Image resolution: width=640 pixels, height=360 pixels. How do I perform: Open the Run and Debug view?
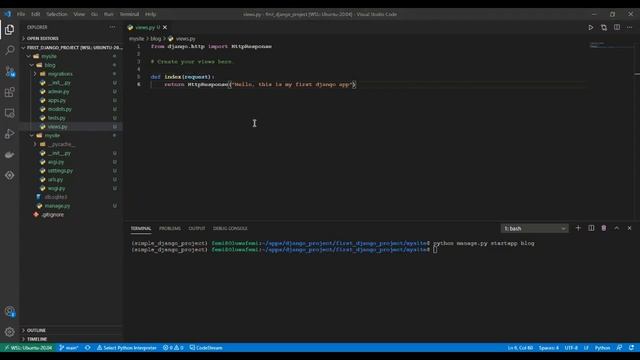[9, 134]
